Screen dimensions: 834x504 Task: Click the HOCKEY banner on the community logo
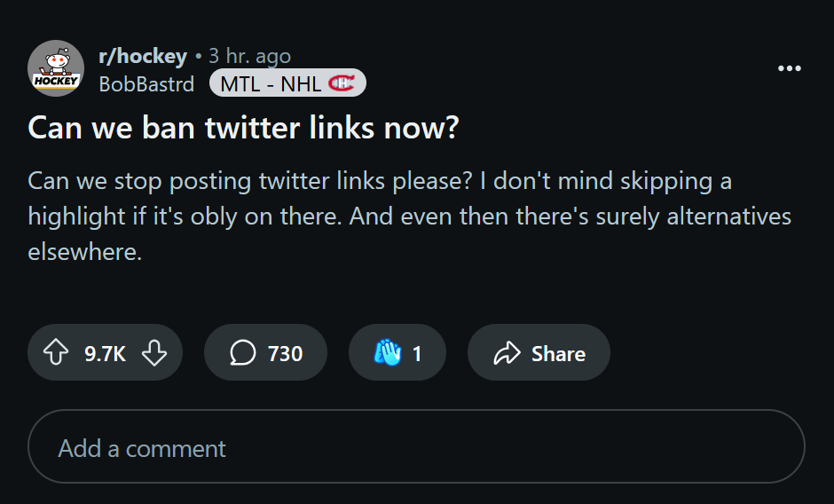tap(56, 81)
